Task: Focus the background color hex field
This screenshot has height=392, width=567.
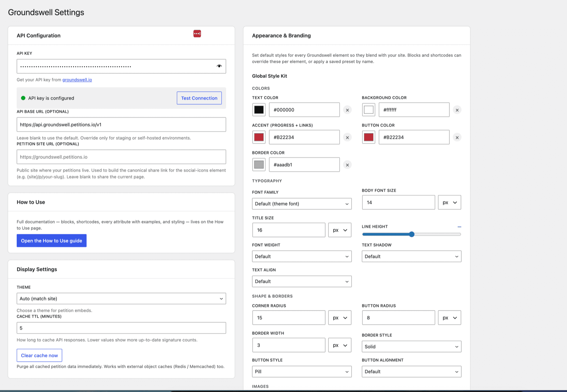Action: [414, 110]
